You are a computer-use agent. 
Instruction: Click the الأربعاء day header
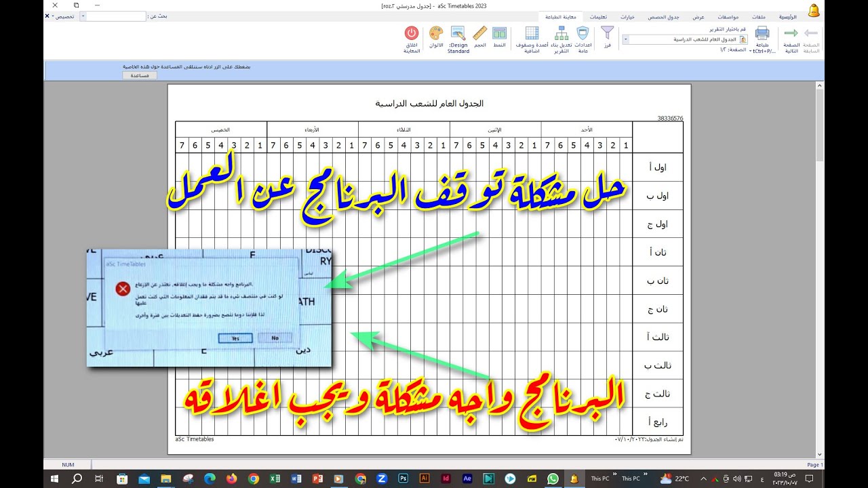(313, 129)
